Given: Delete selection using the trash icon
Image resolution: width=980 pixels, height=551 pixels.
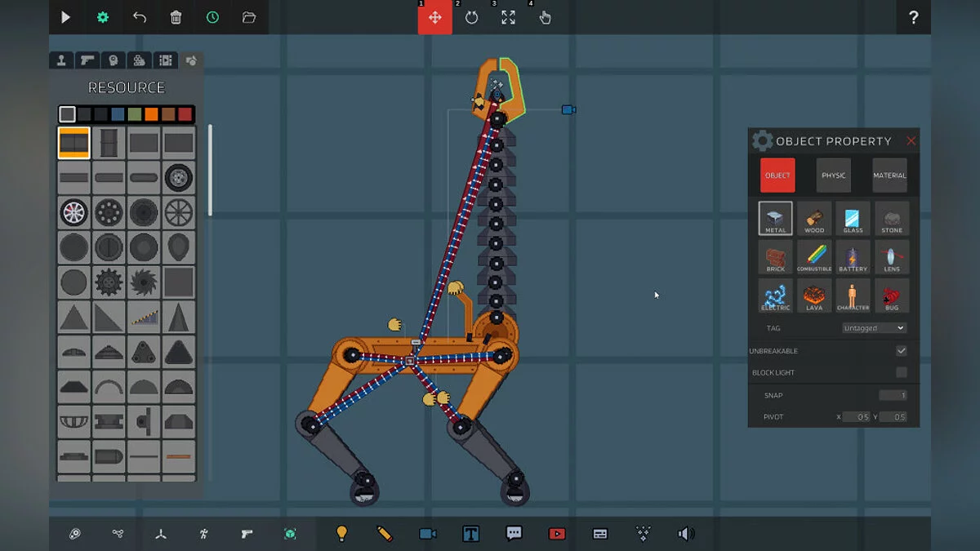Looking at the screenshot, I should click(176, 17).
